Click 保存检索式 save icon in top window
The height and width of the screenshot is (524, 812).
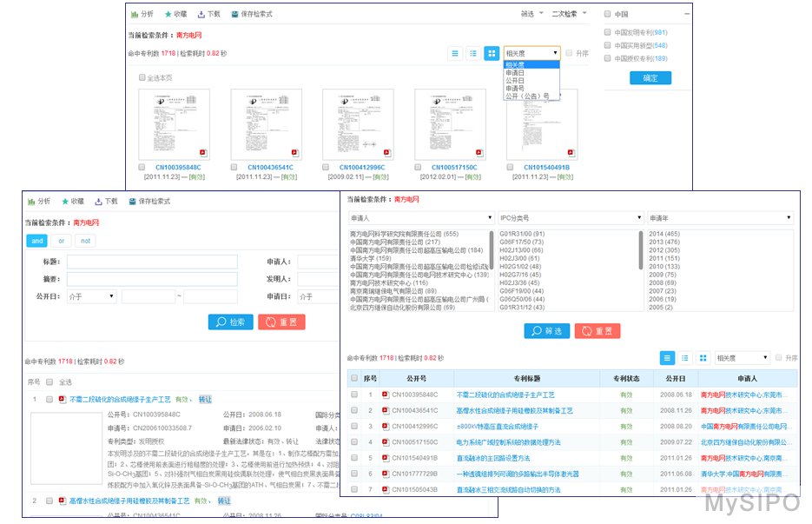234,15
